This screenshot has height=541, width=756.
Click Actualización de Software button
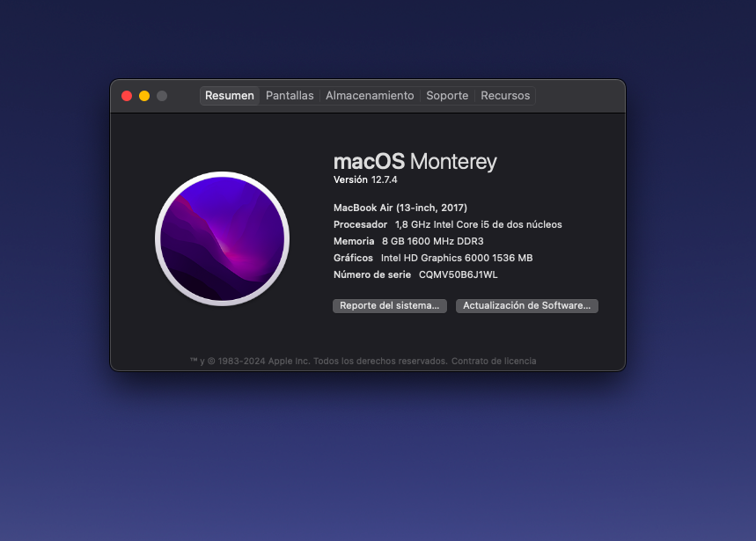(x=526, y=306)
